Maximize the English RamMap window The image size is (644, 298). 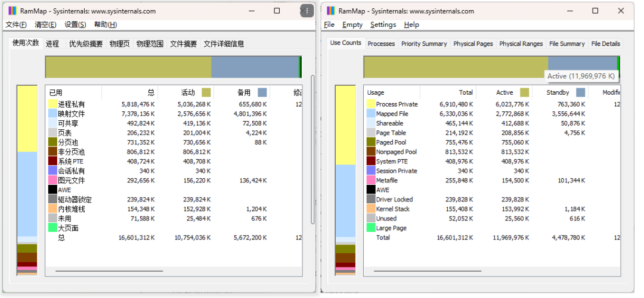595,11
